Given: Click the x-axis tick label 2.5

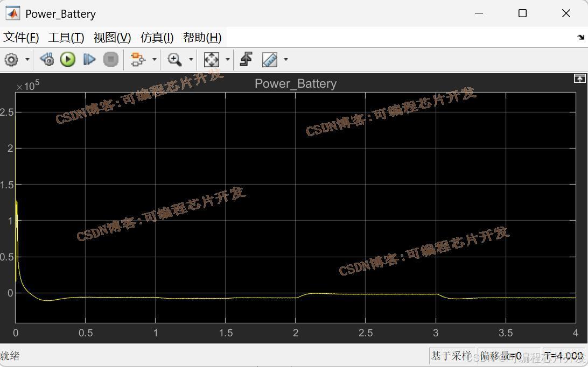Looking at the screenshot, I should [366, 333].
